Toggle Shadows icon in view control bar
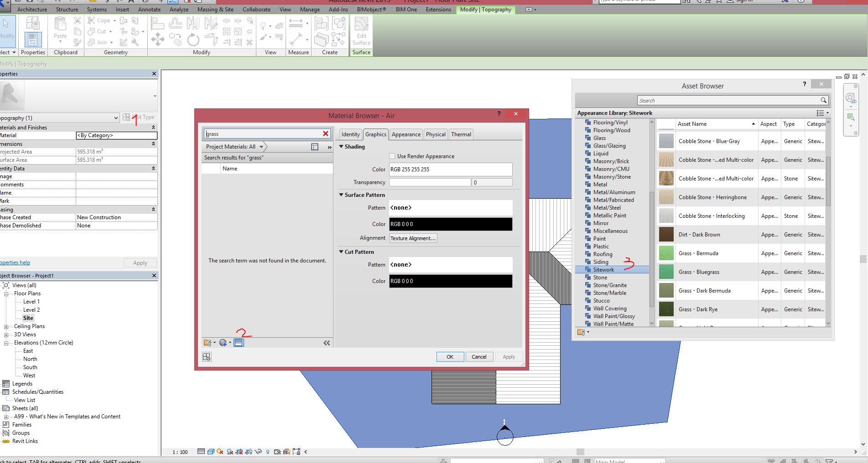This screenshot has width=868, height=463. (x=230, y=452)
